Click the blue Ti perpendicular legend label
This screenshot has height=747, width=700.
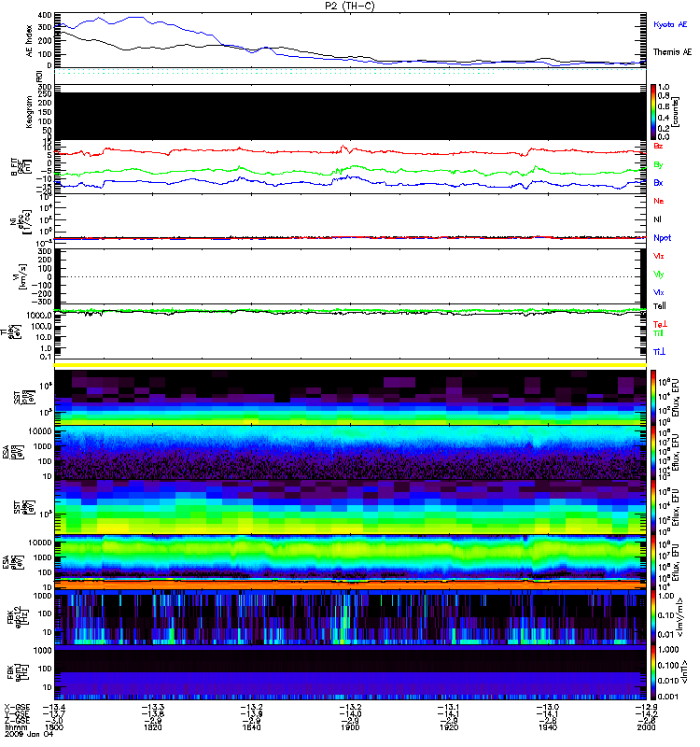coord(659,352)
